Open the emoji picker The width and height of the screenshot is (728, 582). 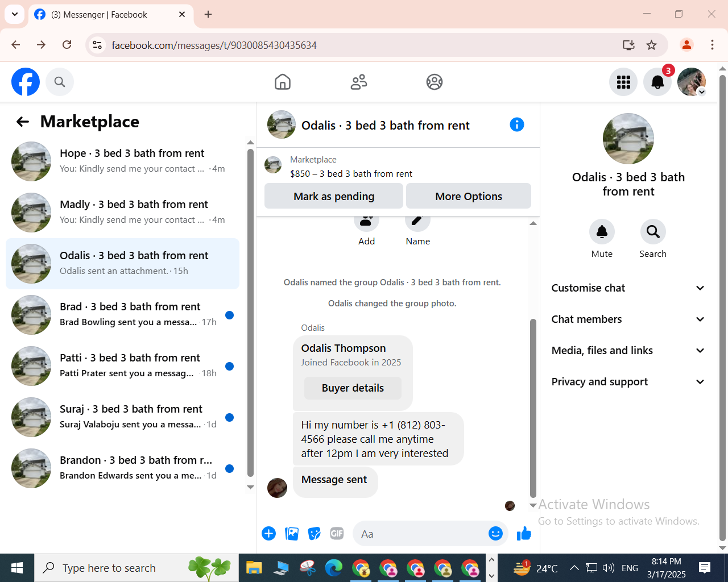point(496,534)
